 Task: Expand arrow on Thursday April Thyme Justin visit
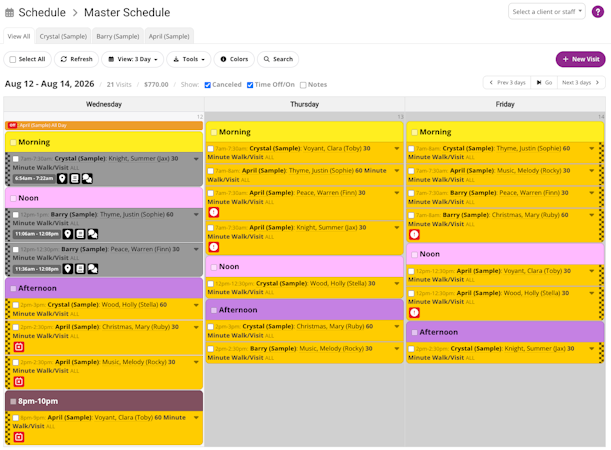pos(397,171)
